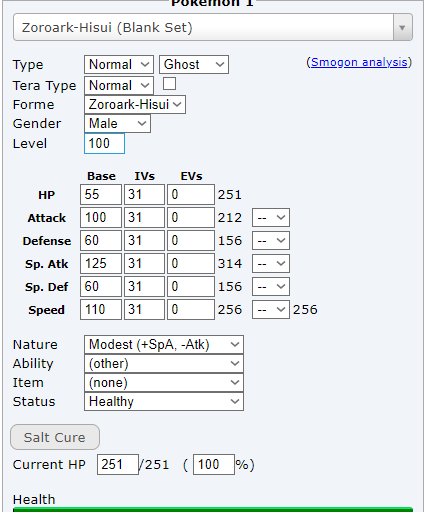Viewport: 424px width, 512px height.
Task: Click the Sp. Def EVs field
Action: pyautogui.click(x=191, y=286)
